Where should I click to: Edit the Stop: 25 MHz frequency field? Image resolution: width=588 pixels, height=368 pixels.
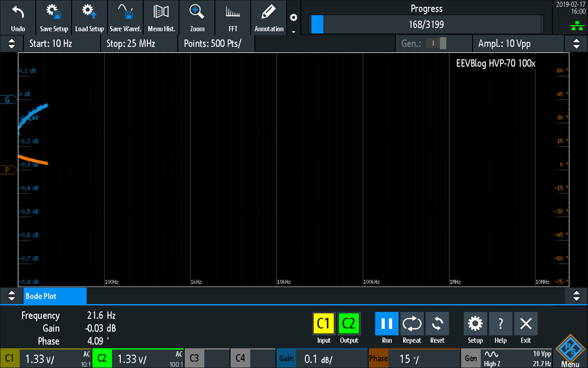(139, 44)
